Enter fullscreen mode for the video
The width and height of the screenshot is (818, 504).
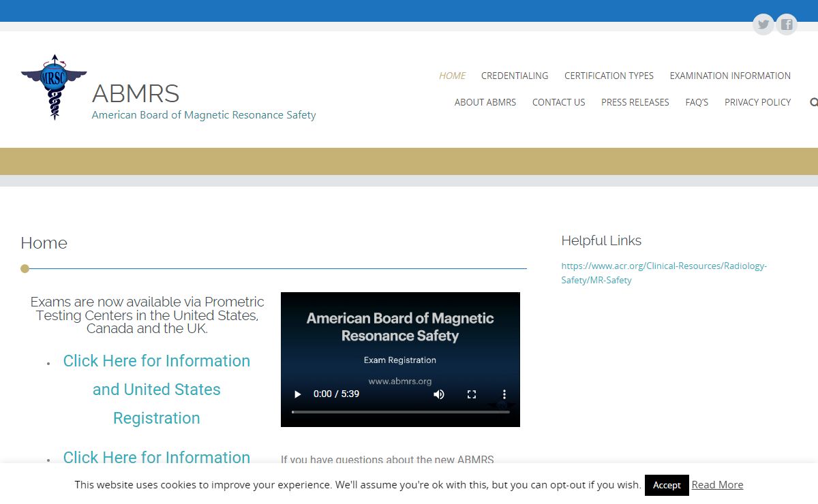[x=472, y=394]
